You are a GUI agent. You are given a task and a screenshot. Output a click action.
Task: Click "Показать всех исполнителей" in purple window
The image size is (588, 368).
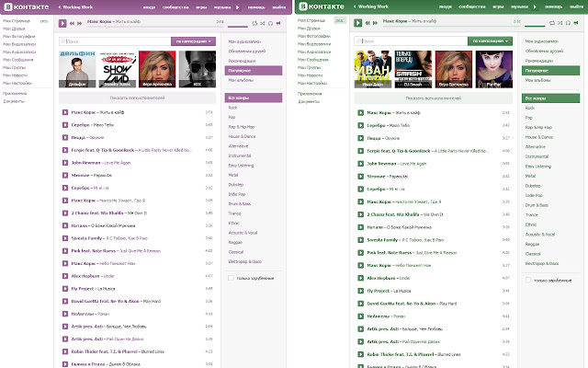[137, 98]
